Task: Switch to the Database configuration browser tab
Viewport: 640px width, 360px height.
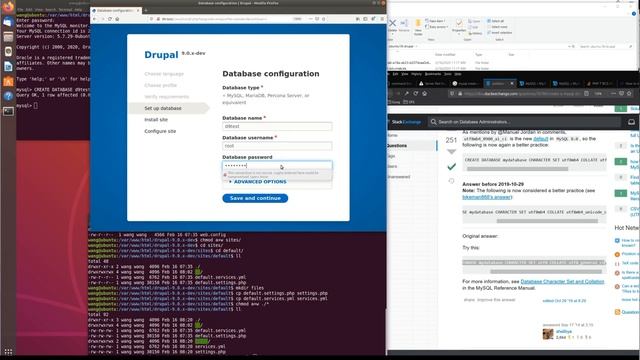Action: click(116, 10)
